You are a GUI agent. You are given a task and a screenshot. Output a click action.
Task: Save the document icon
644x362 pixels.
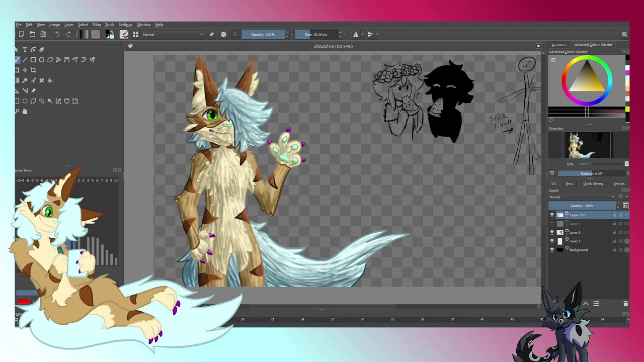(43, 34)
